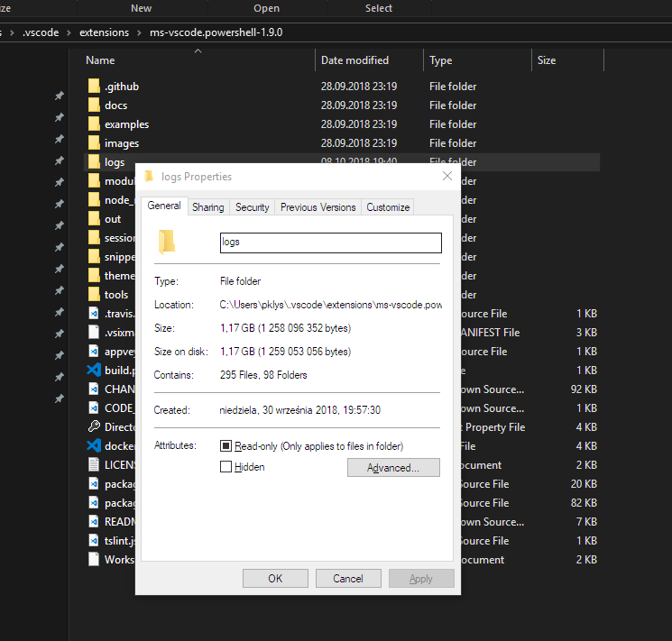
Task: Select the examples folder icon
Action: click(94, 124)
